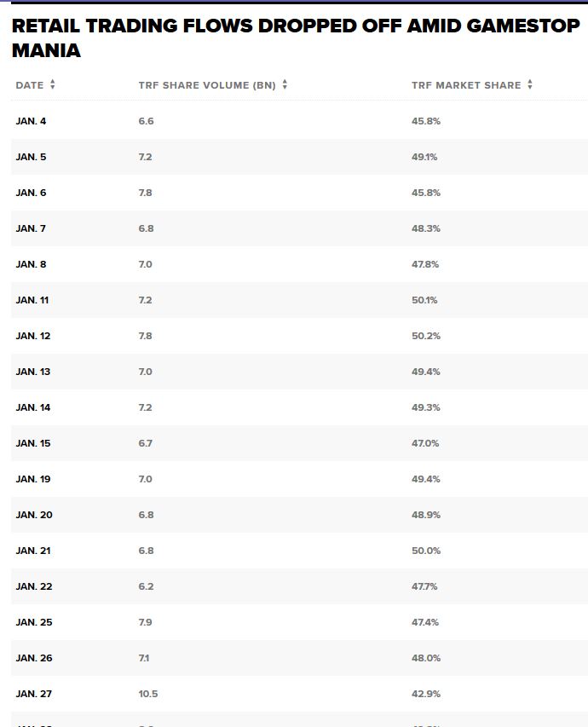Viewport: 588px width, 727px height.
Task: Click the DATE column header label
Action: tap(30, 85)
